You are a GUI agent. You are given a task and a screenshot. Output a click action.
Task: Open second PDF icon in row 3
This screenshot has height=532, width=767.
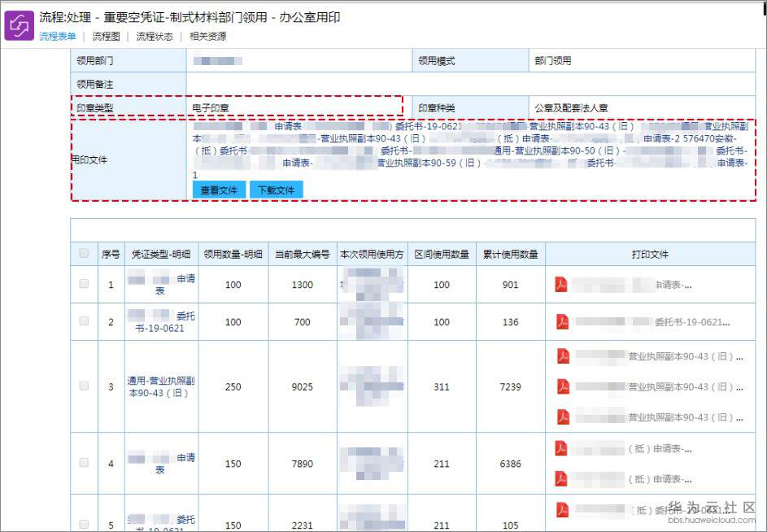(564, 386)
